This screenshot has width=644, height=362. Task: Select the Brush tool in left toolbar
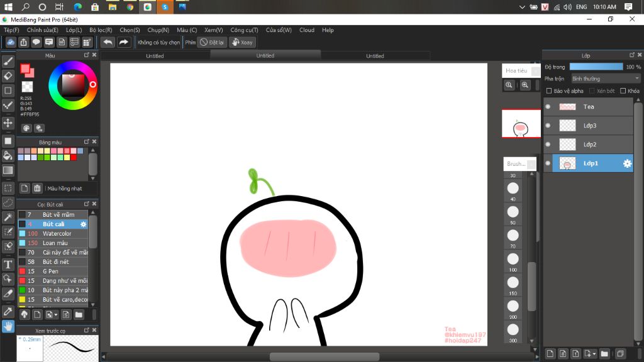(x=8, y=62)
